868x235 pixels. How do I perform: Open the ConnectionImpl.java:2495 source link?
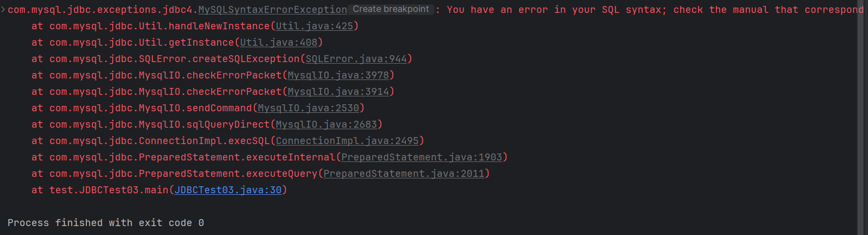point(347,141)
